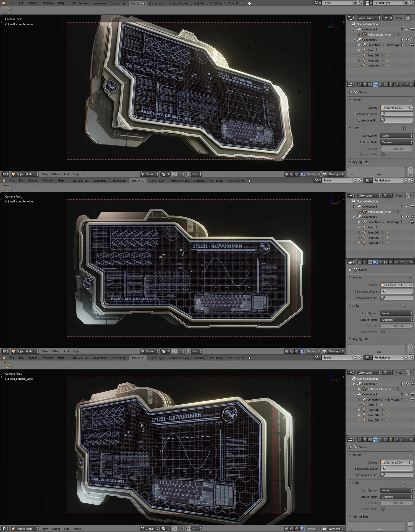Click the Unit Scale 1.000000 field in middle window
This screenshot has height=532, width=415.
coord(397,326)
